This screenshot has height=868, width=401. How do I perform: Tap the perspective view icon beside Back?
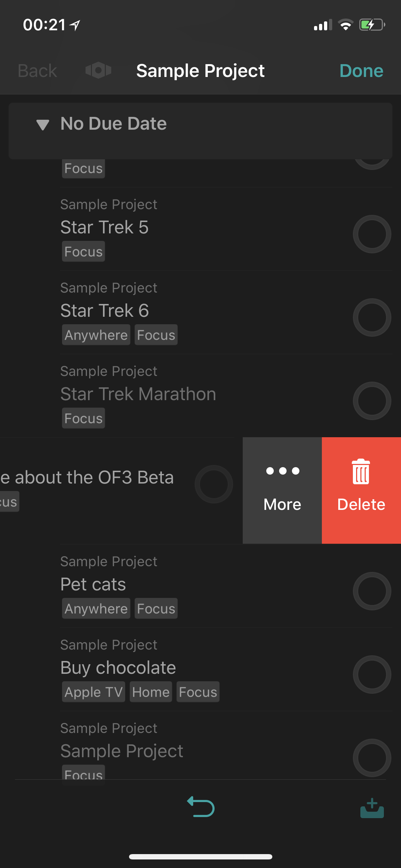point(98,70)
